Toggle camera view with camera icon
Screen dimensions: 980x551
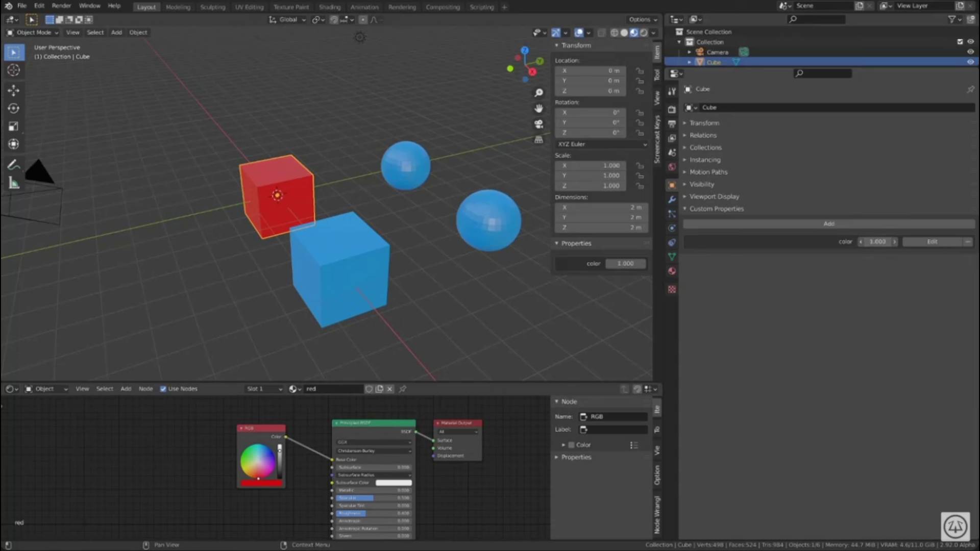coord(538,124)
